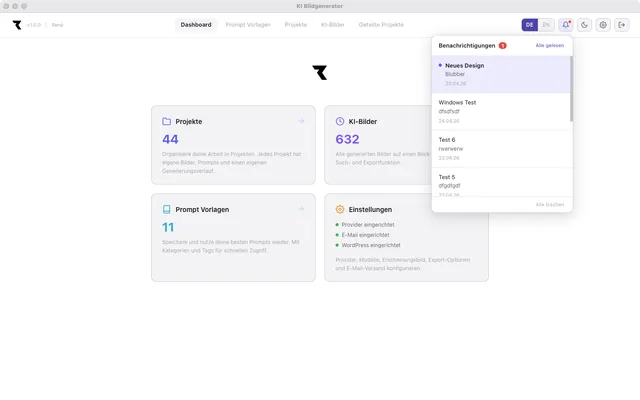The image size is (640, 400).
Task: Click the Projekte card title
Action: (189, 121)
